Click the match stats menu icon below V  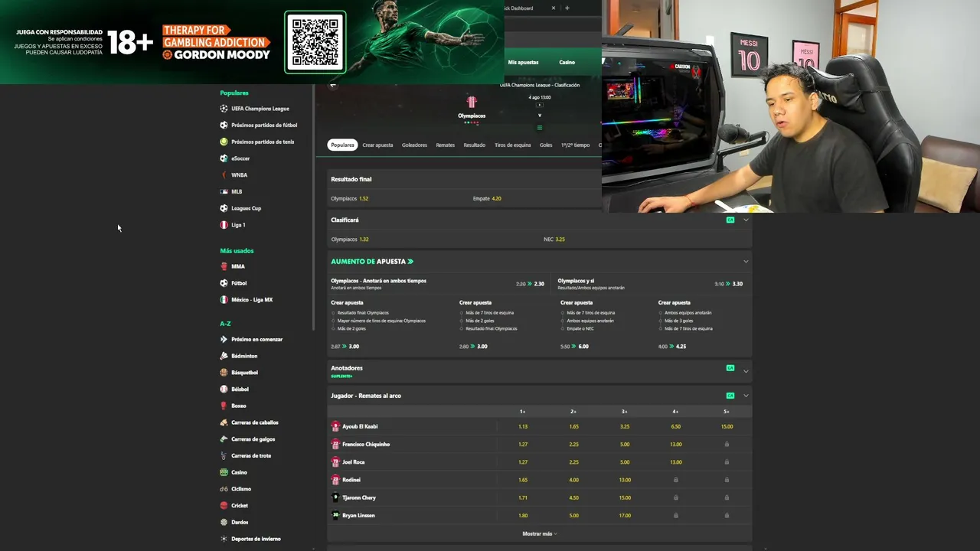540,128
